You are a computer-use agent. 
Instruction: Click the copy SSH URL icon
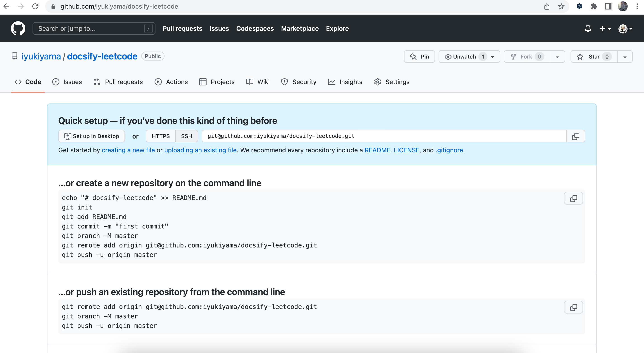[x=575, y=136]
